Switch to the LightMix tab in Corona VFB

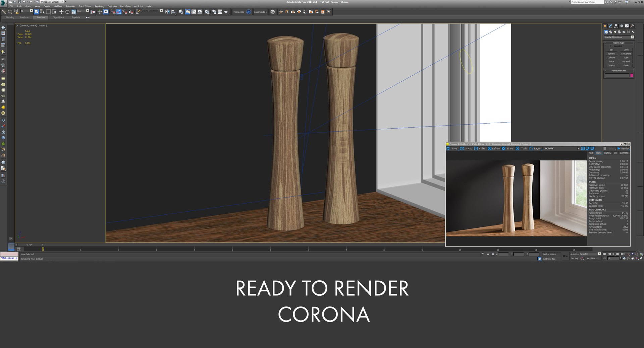(x=624, y=153)
